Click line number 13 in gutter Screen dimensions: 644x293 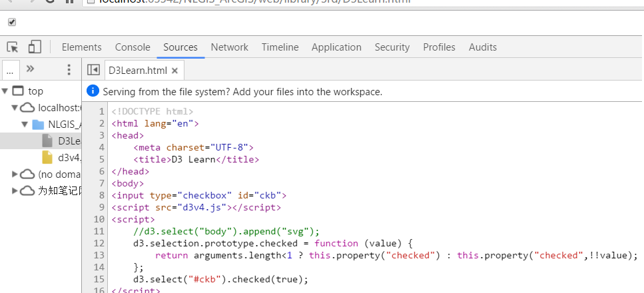(x=99, y=255)
